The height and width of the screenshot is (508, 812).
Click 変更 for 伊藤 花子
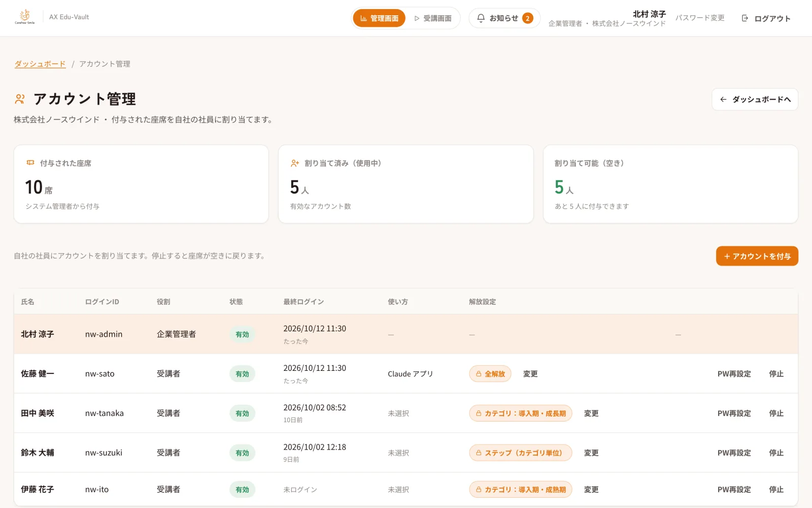[x=591, y=490]
